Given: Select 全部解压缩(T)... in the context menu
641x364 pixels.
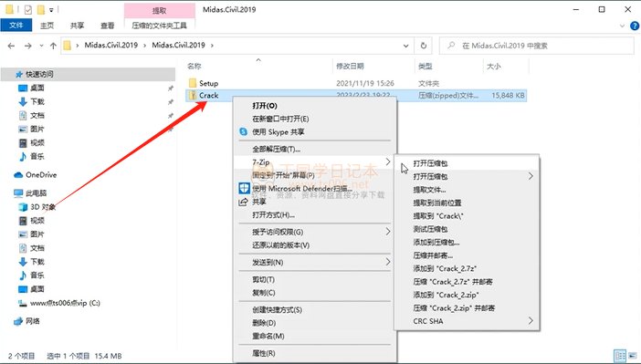Looking at the screenshot, I should (277, 149).
